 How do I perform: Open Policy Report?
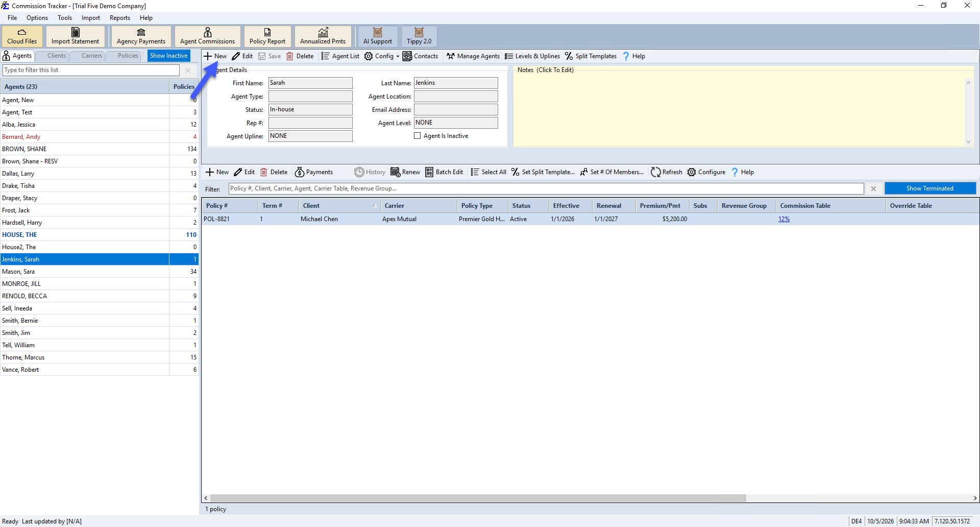(x=267, y=36)
